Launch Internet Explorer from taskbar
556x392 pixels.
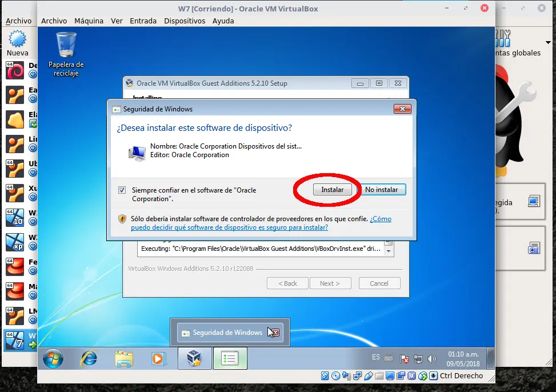tap(89, 359)
